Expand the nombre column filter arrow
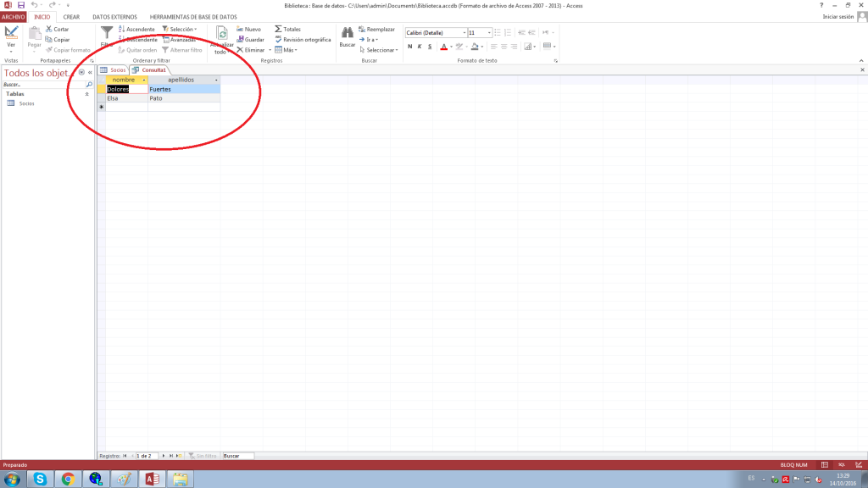 click(x=144, y=80)
